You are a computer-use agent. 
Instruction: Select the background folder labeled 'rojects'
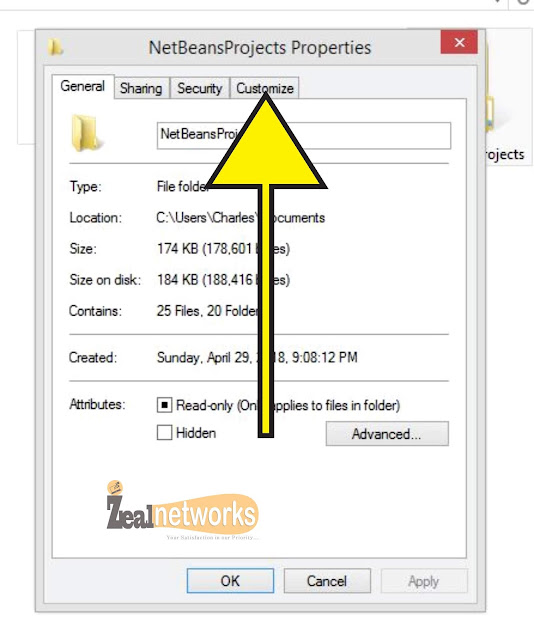(505, 154)
